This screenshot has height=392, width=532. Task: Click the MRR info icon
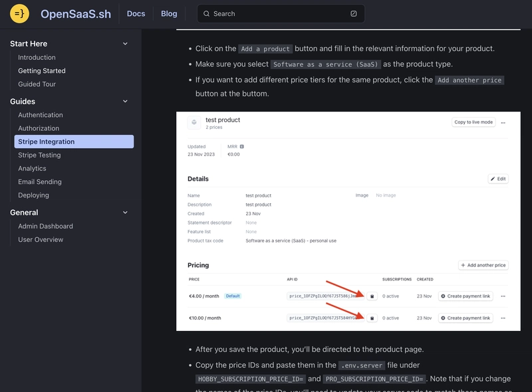click(242, 146)
